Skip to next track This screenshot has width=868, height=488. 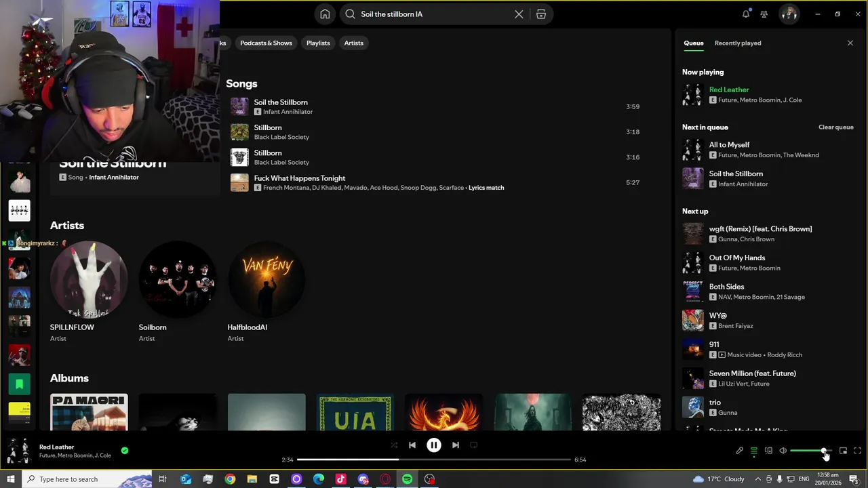(456, 445)
